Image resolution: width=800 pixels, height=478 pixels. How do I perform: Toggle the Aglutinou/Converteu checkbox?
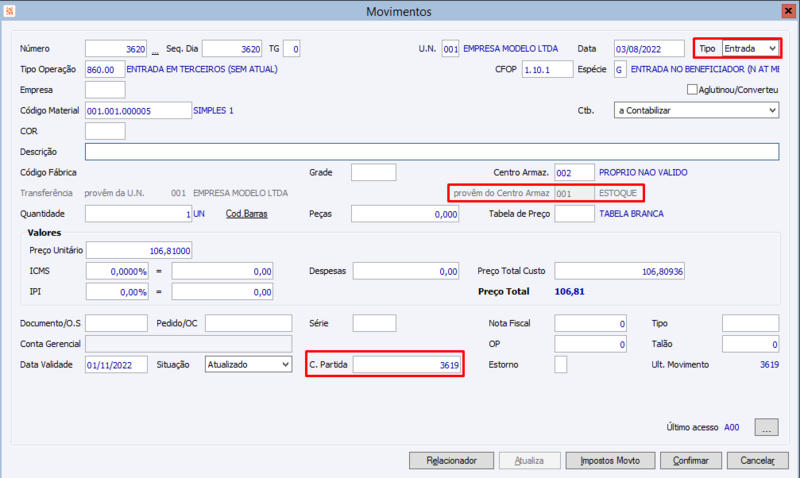(692, 90)
